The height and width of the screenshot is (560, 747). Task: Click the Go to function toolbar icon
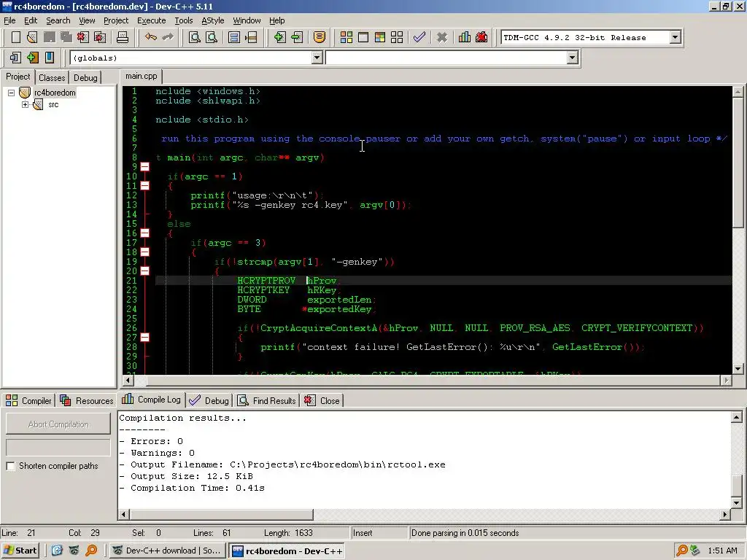234,37
